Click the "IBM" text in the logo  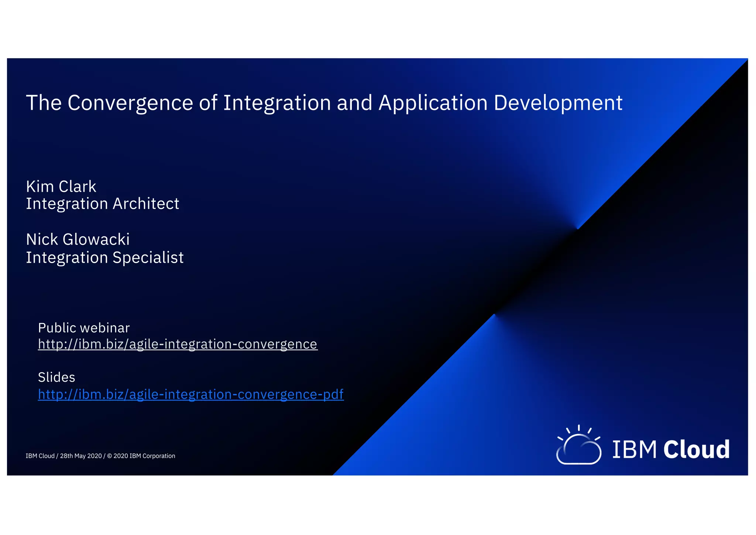click(x=634, y=450)
